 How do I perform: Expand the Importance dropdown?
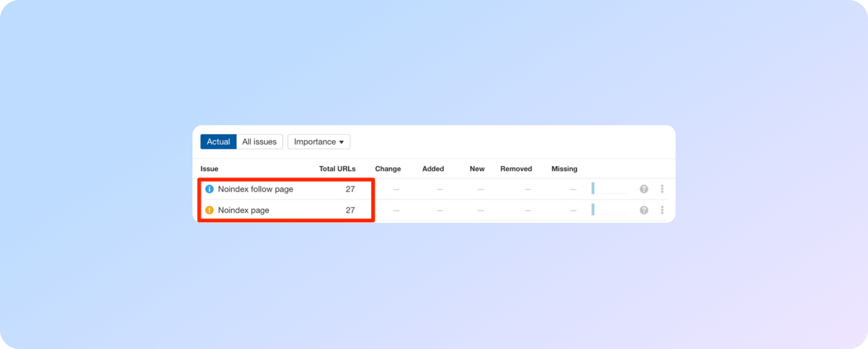319,142
